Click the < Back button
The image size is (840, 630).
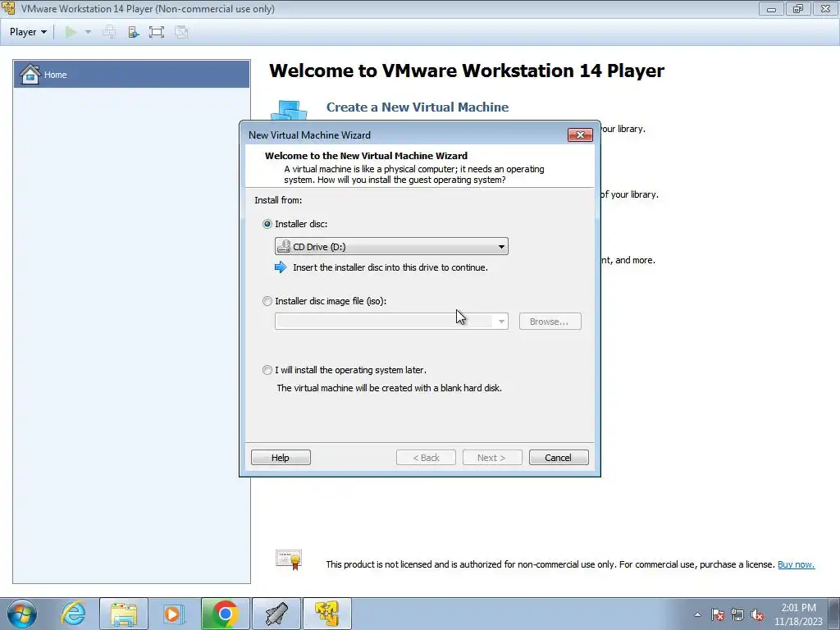426,458
